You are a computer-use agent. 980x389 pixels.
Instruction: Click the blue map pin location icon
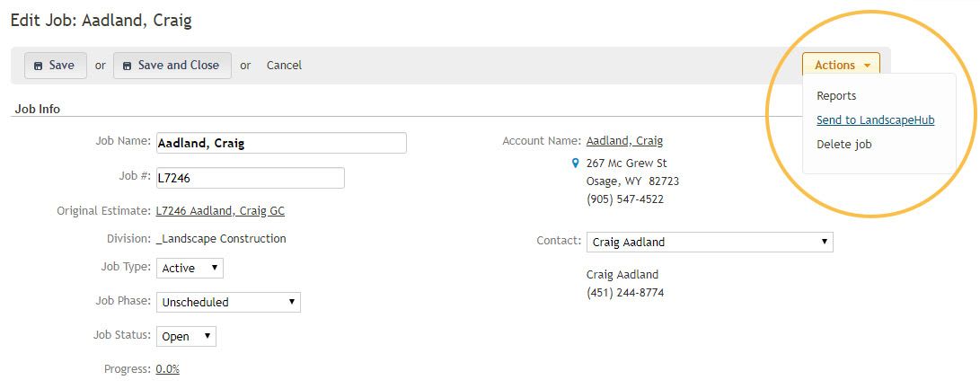point(576,164)
